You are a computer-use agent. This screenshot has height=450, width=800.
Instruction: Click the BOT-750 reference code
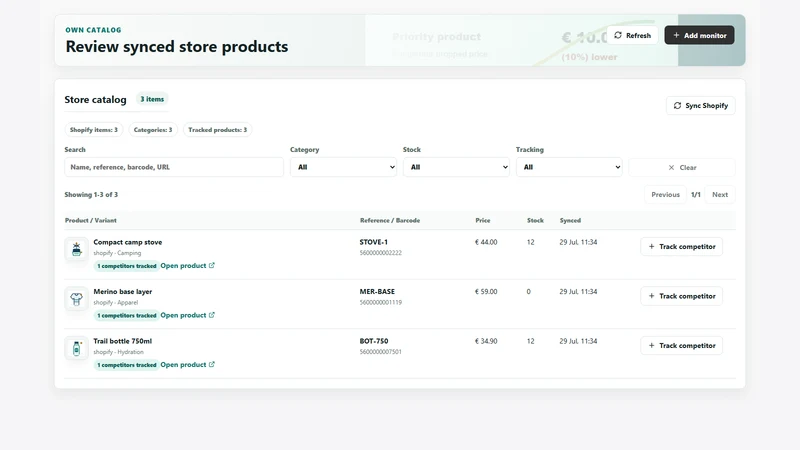coord(373,341)
